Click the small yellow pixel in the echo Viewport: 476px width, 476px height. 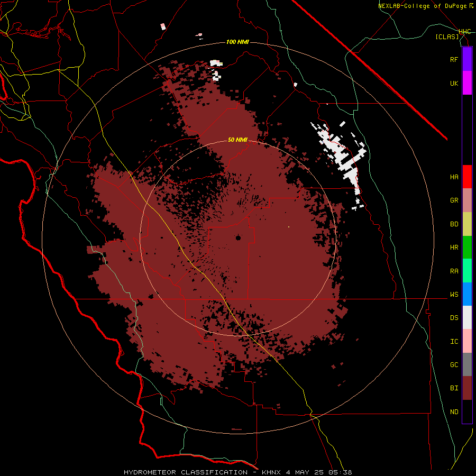(x=289, y=227)
